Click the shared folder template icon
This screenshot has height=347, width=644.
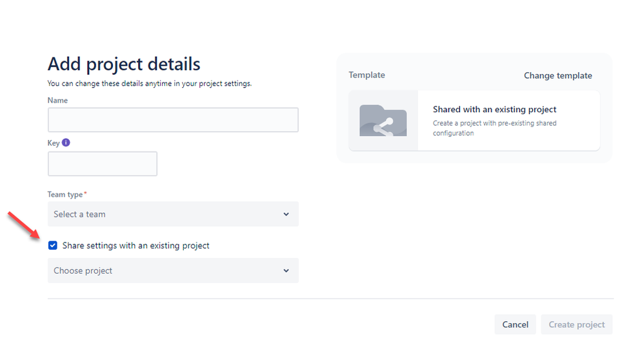383,121
